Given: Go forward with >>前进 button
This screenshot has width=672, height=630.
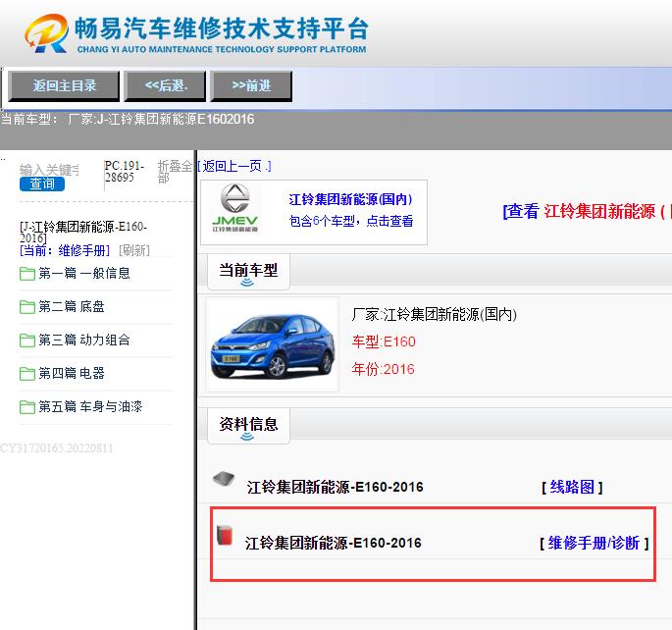Looking at the screenshot, I should pyautogui.click(x=251, y=86).
